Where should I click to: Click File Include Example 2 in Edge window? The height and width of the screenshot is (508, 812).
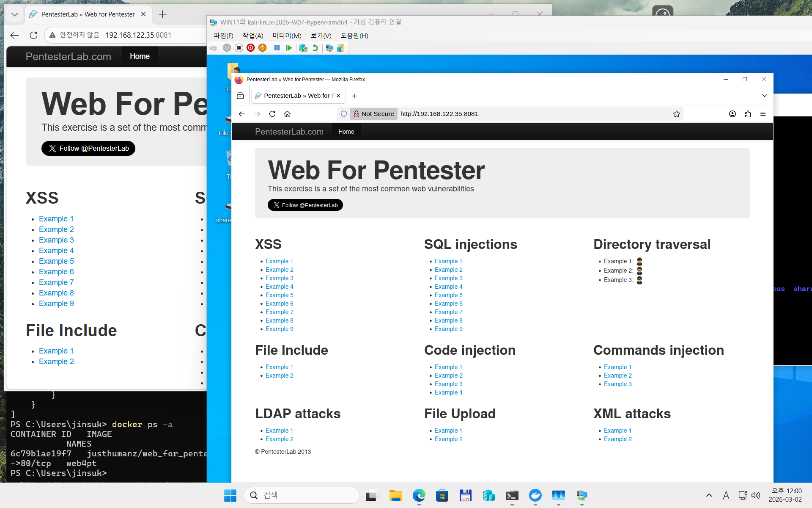coord(56,362)
